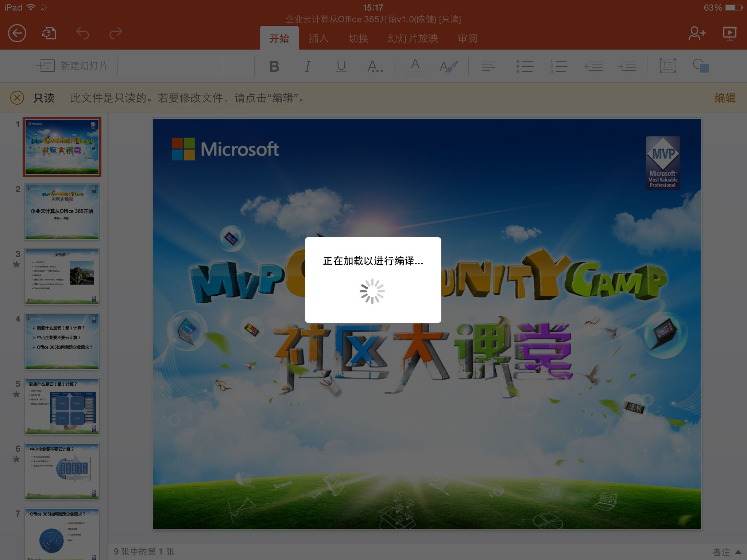
Task: Toggle Underline formatting
Action: [341, 66]
